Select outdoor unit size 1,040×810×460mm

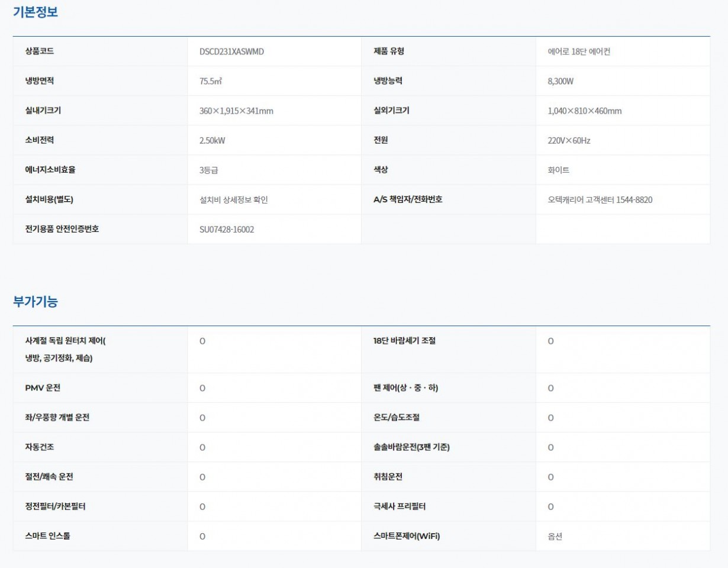coord(585,111)
